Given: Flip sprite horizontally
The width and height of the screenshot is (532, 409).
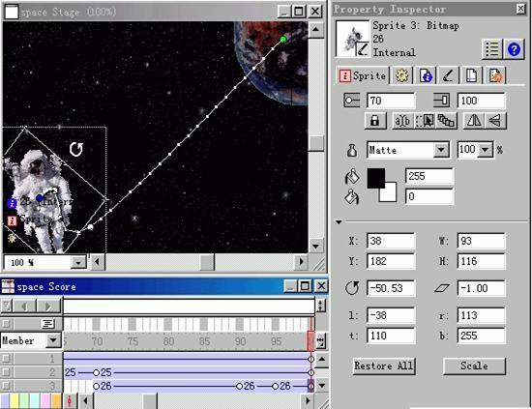Looking at the screenshot, I should pyautogui.click(x=474, y=121).
